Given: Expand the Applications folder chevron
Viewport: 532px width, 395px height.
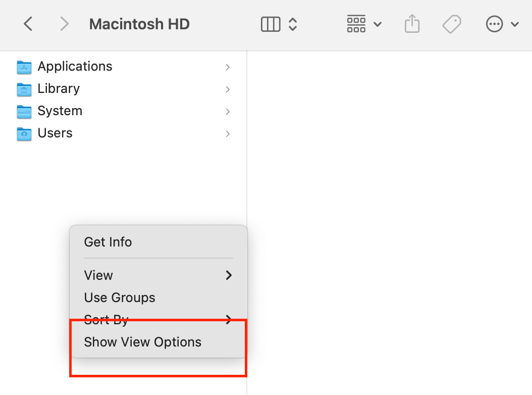Looking at the screenshot, I should (228, 67).
